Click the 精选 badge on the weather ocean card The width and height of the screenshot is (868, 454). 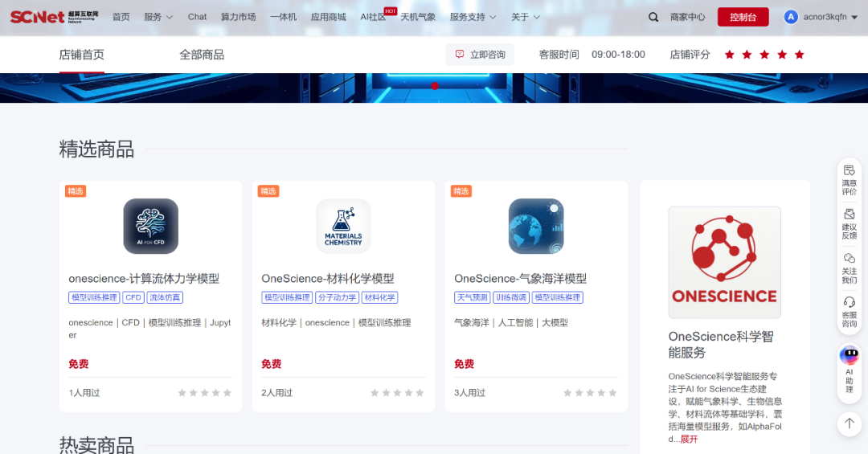pyautogui.click(x=461, y=191)
